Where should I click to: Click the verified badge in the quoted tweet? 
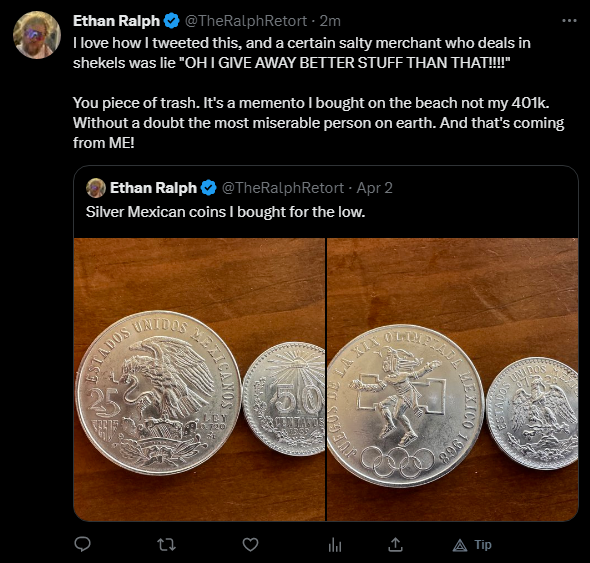[209, 187]
